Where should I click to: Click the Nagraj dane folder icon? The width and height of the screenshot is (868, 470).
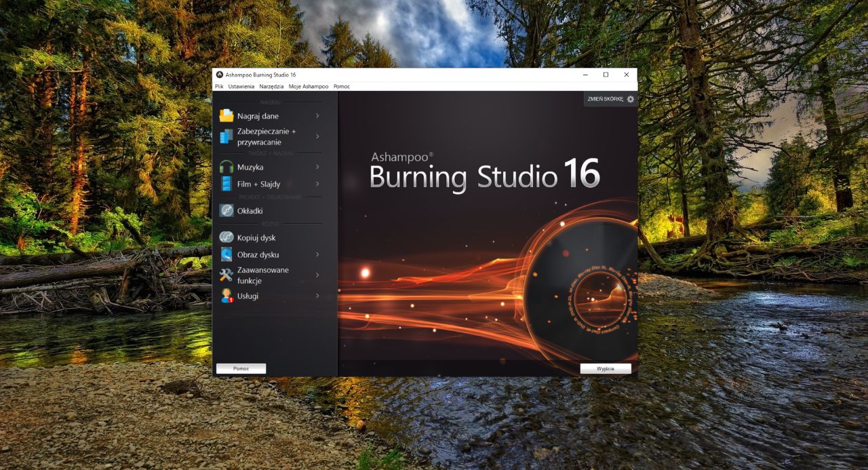226,116
